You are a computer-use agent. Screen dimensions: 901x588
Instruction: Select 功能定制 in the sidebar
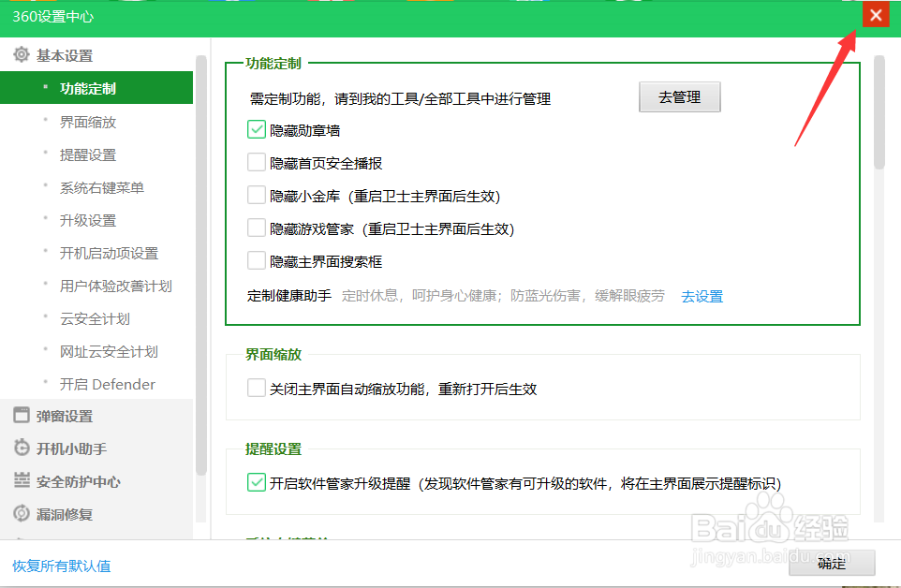click(x=96, y=88)
